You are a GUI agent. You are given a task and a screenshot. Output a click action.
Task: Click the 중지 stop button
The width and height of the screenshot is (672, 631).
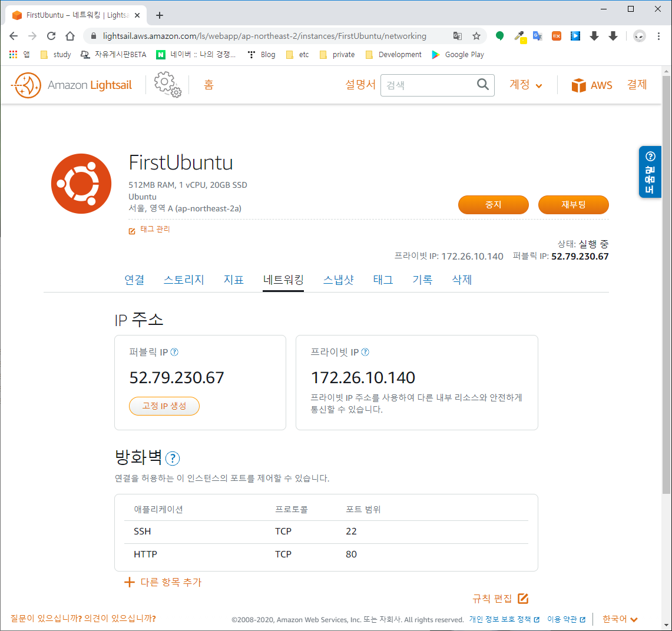[494, 205]
